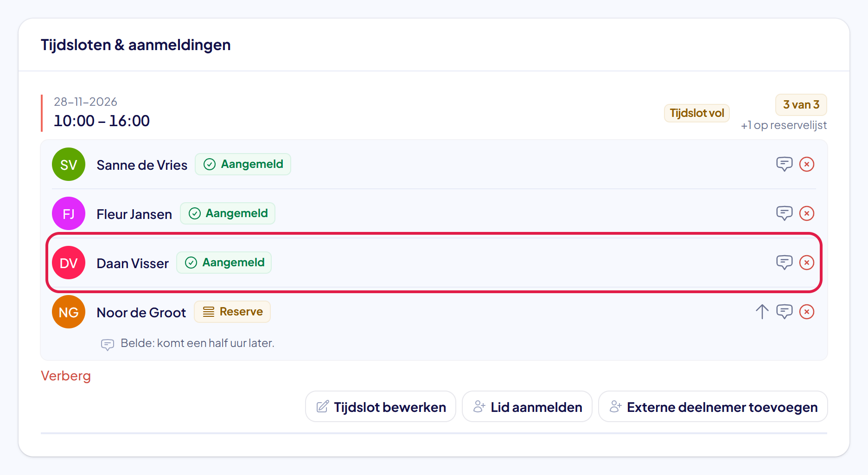Screen dimensions: 868x475
Task: Select the name Fleur Jansen
Action: tap(134, 214)
